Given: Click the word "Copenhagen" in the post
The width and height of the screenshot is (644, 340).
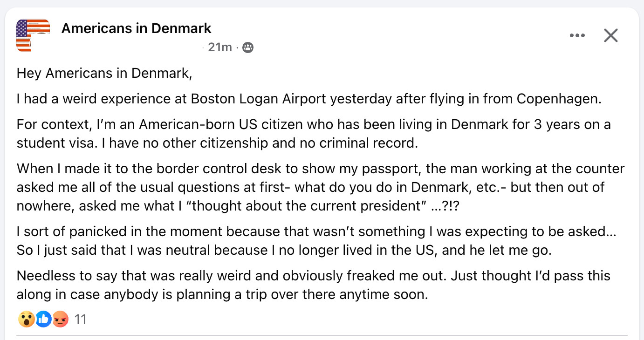Looking at the screenshot, I should (559, 99).
